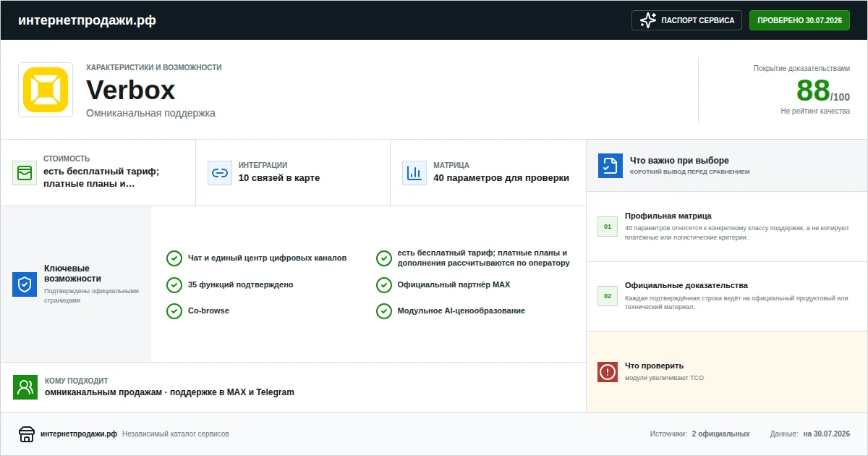Click Чат и единый центр цифровых каналов
Image resolution: width=868 pixels, height=456 pixels.
267,258
